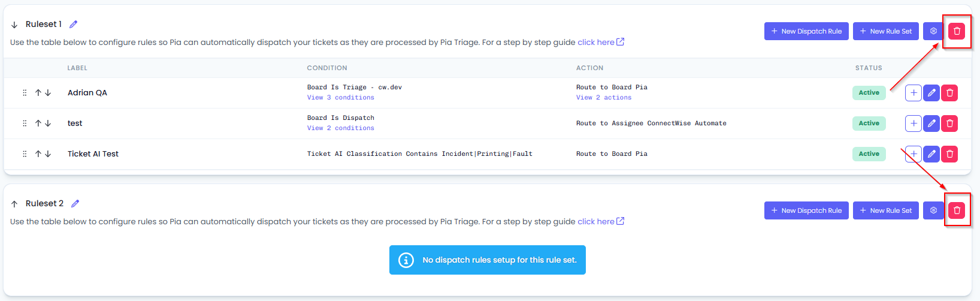Open settings gear for Ruleset 2
The image size is (980, 301).
[933, 210]
